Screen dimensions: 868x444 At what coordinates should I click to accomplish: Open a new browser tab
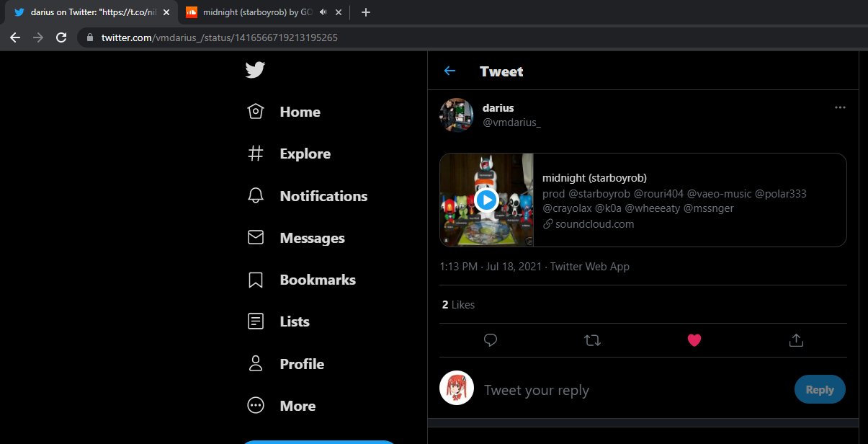pyautogui.click(x=365, y=12)
